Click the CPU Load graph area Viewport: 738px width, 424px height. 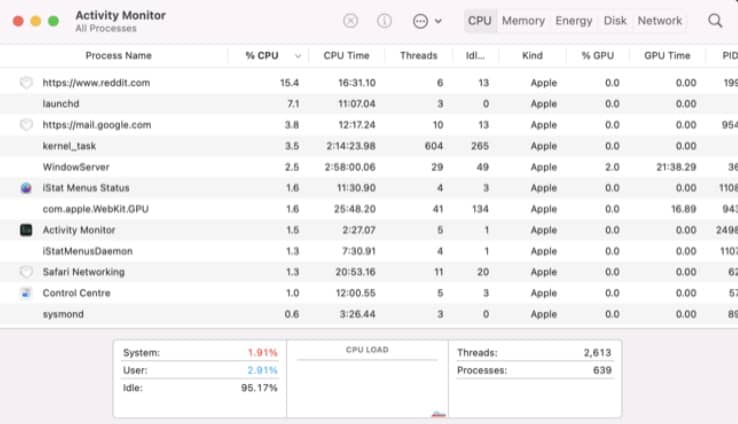coord(367,385)
